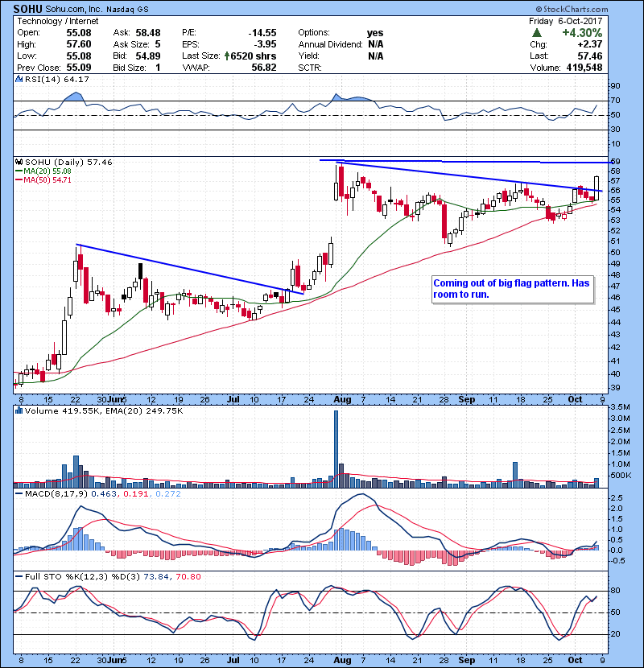Image resolution: width=644 pixels, height=668 pixels.
Task: Select the Options value yes
Action: point(375,33)
